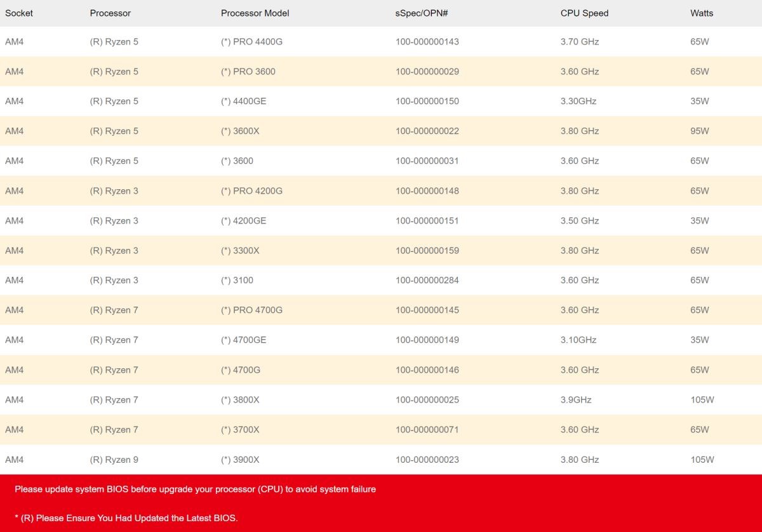Screen dimensions: 762x532
Task: Click OPN number 100-000000143
Action: 427,42
